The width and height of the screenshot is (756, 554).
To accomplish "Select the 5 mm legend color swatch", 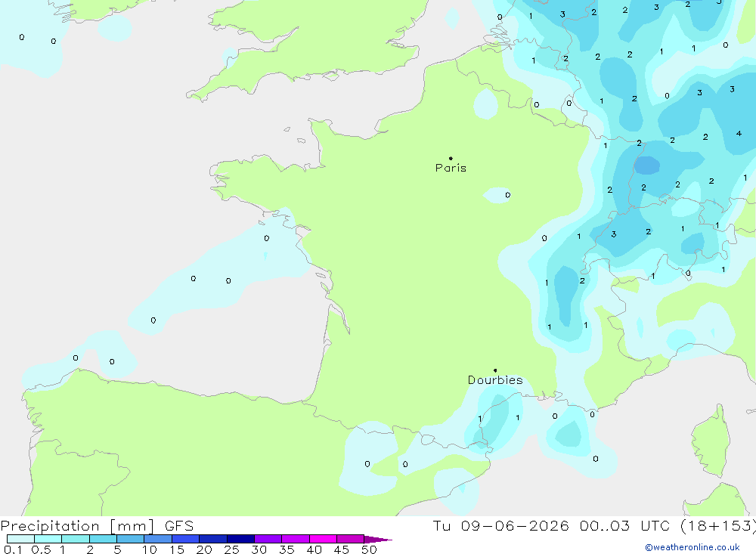I will point(130,539).
